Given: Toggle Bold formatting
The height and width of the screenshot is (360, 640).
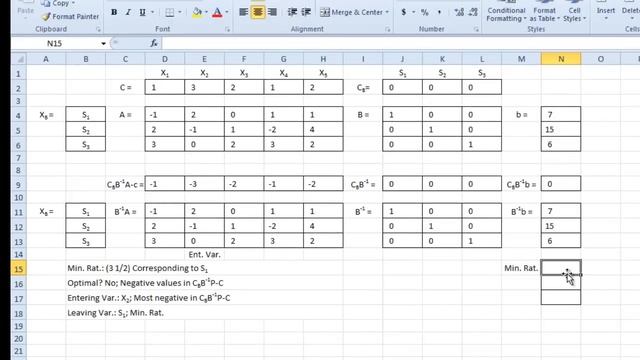Looking at the screenshot, I should [x=114, y=12].
